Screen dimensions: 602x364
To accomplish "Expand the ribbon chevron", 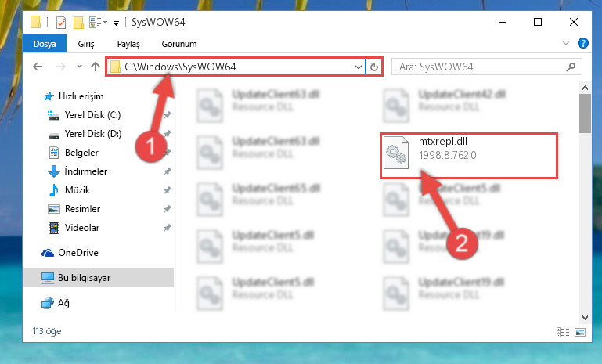I will point(565,43).
